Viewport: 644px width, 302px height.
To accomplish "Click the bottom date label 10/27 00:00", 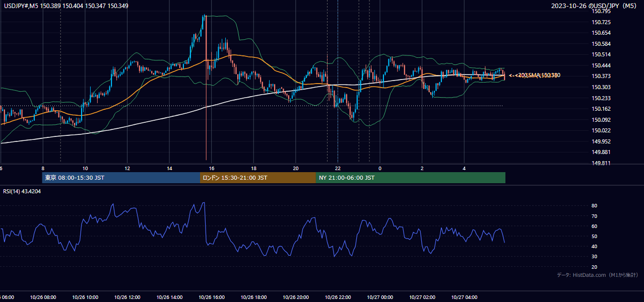I will pyautogui.click(x=379, y=297).
